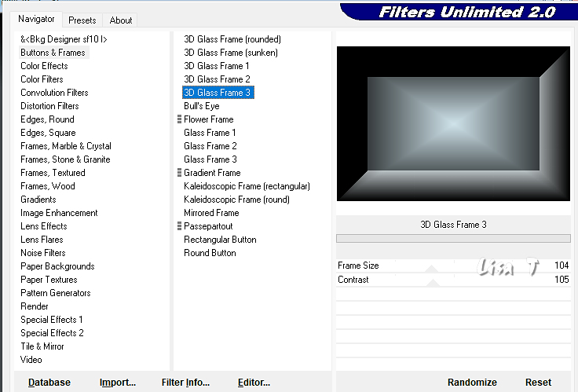578x392 pixels.
Task: Select the &<Bkg Designer sf10 I> category
Action: coord(64,39)
